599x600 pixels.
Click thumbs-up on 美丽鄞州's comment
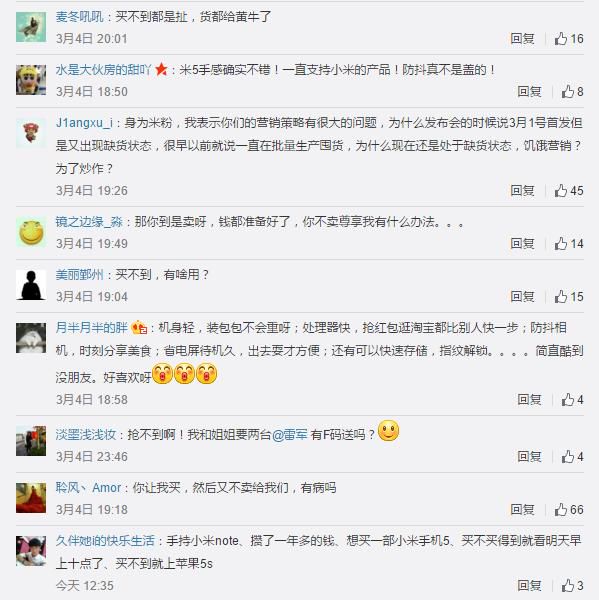point(569,297)
